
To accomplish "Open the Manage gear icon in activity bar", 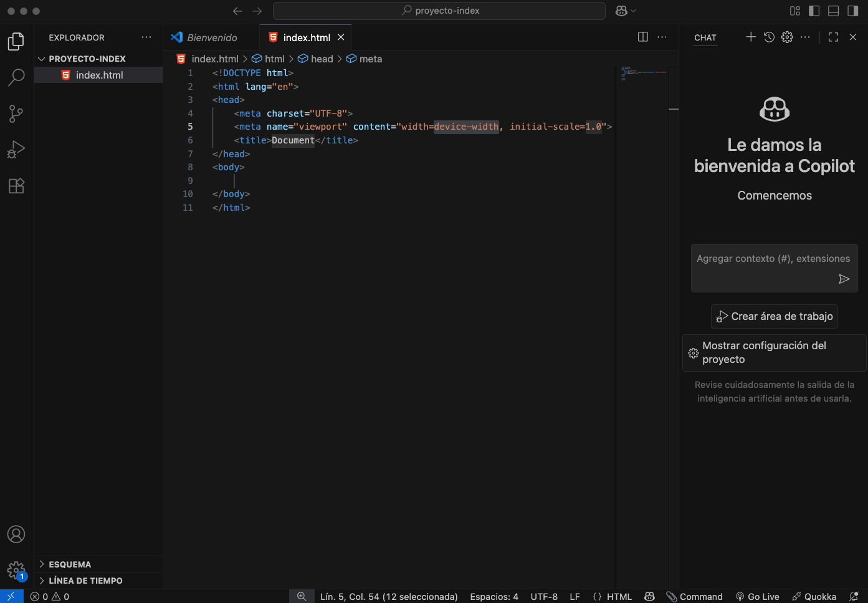I will (x=16, y=570).
